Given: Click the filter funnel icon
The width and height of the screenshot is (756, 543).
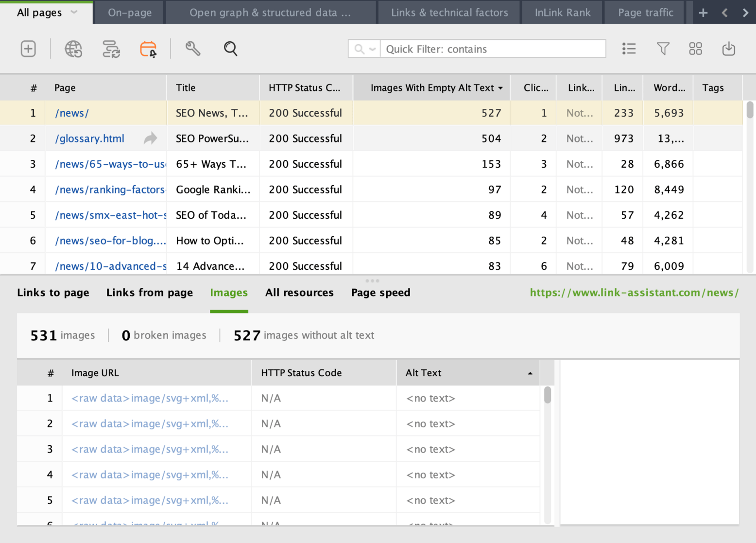Looking at the screenshot, I should (x=663, y=49).
